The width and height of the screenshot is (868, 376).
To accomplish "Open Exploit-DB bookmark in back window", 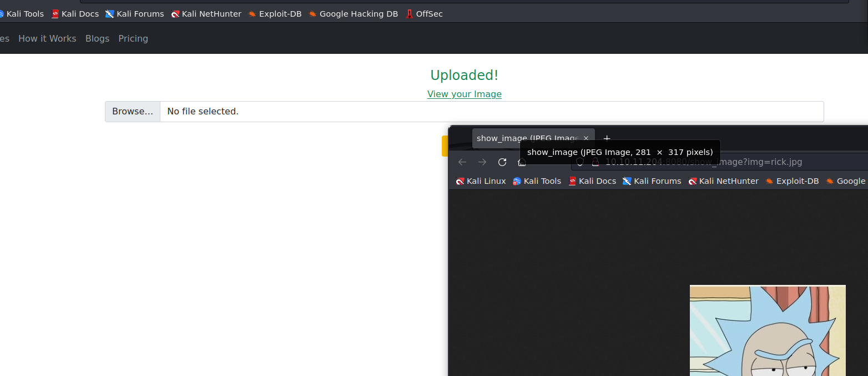I will tap(275, 14).
